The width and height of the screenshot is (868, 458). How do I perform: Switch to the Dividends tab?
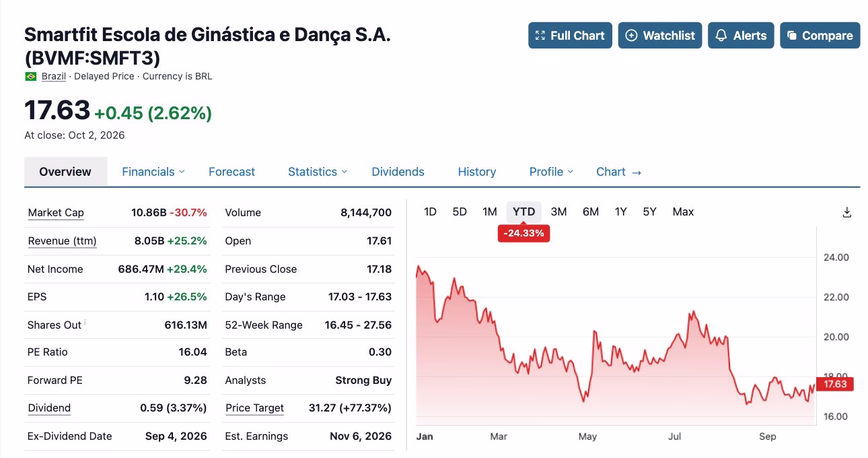[398, 172]
